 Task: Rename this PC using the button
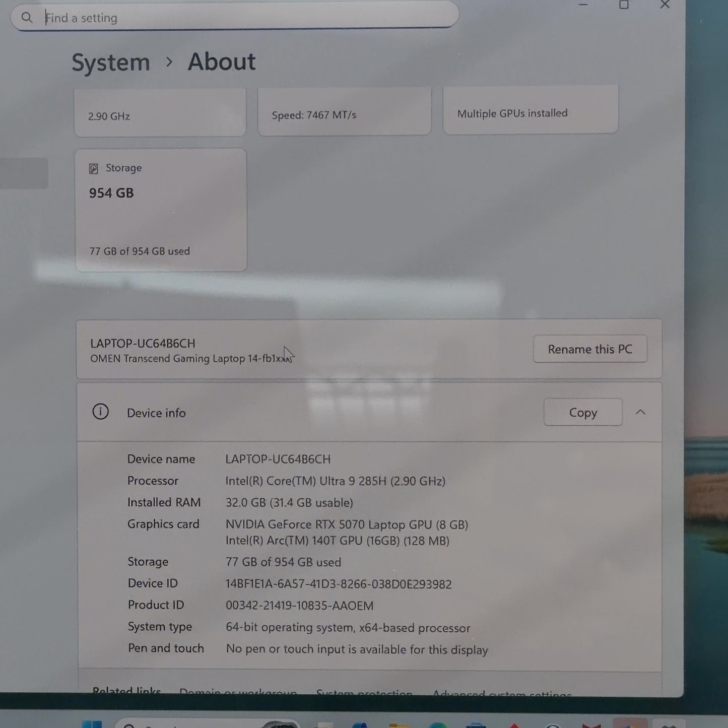pyautogui.click(x=590, y=349)
